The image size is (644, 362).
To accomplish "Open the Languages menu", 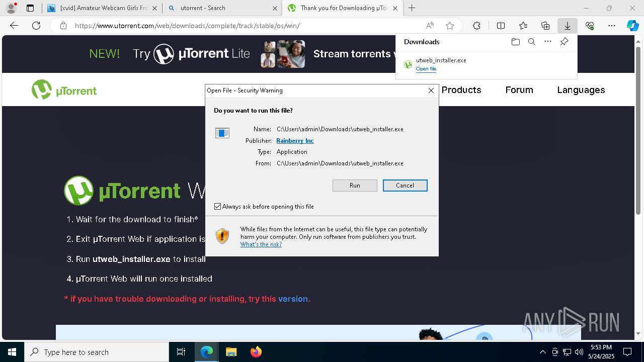I will point(581,90).
